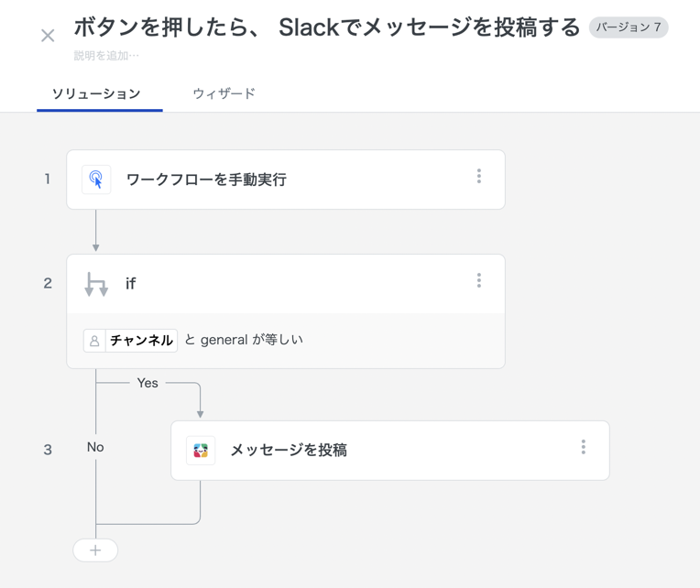This screenshot has width=700, height=588.
Task: Open the メッセージを投稿 step
Action: 289,451
